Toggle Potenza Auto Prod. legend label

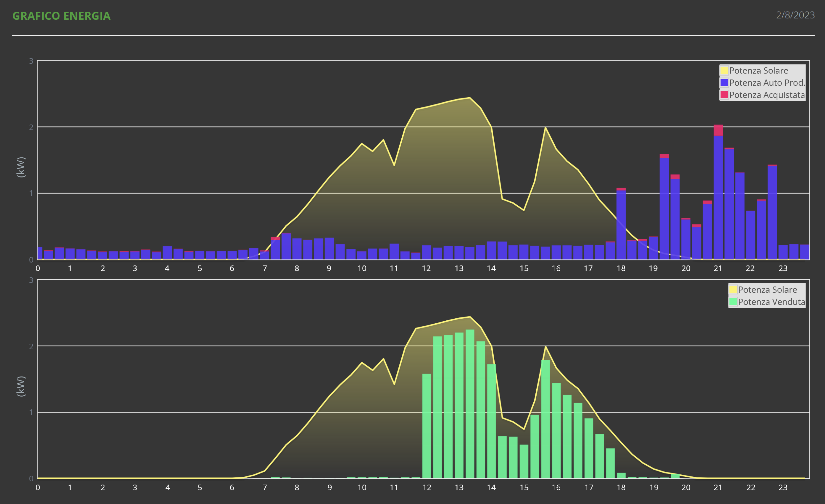click(x=767, y=83)
